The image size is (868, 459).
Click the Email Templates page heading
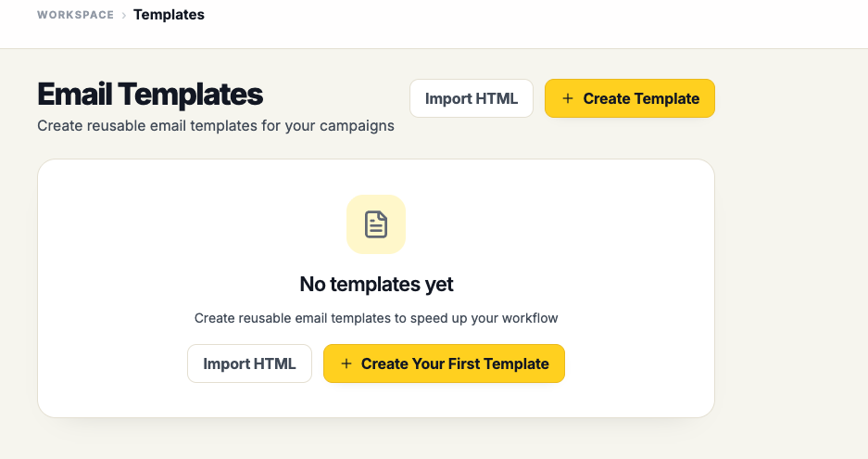coord(150,95)
